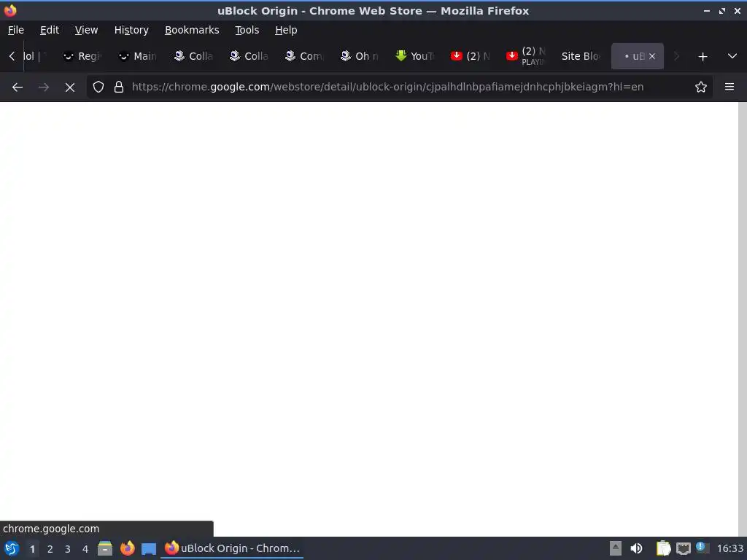The image size is (747, 560).
Task: Click the removable media eject tray icon
Action: click(616, 548)
